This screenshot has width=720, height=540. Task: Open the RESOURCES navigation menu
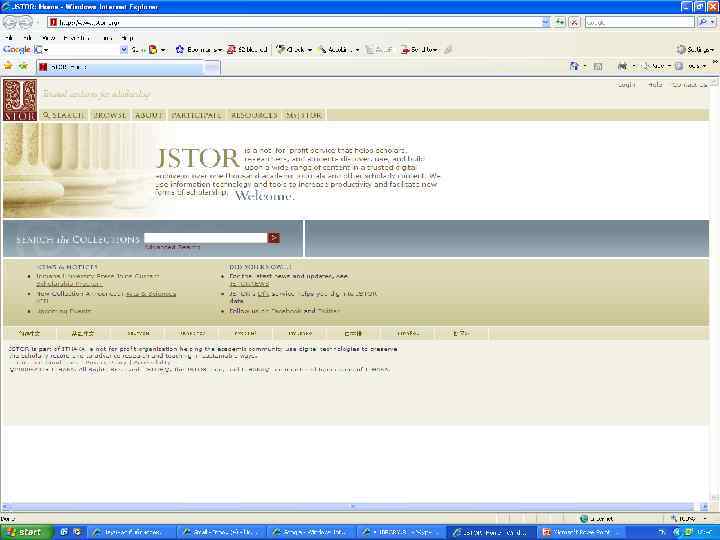254,115
